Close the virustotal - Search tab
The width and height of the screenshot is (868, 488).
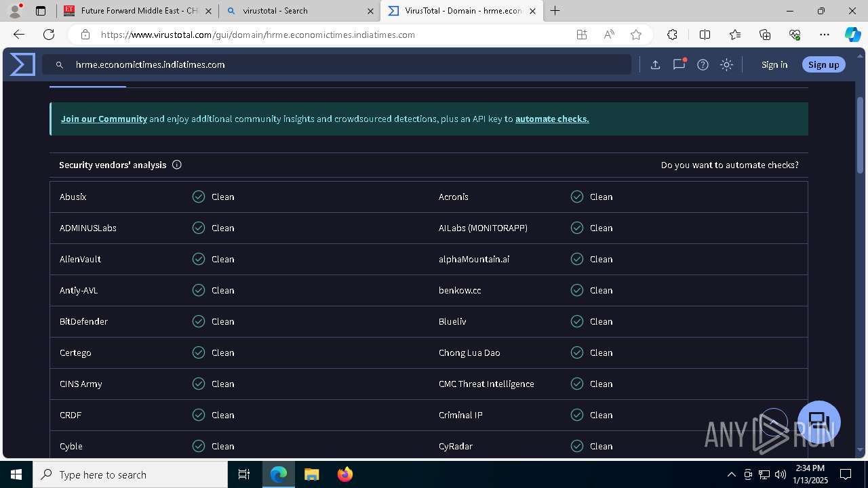(370, 11)
